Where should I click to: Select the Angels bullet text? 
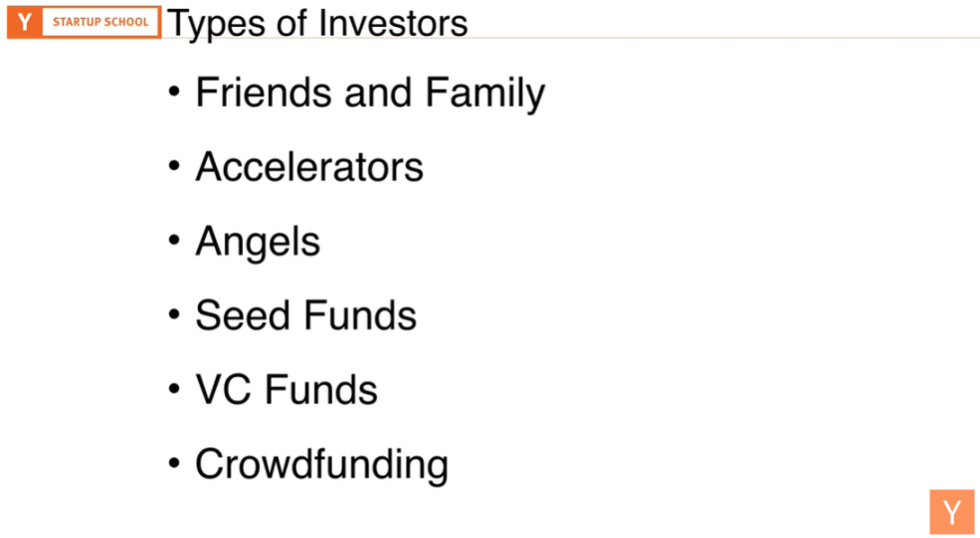coord(258,244)
